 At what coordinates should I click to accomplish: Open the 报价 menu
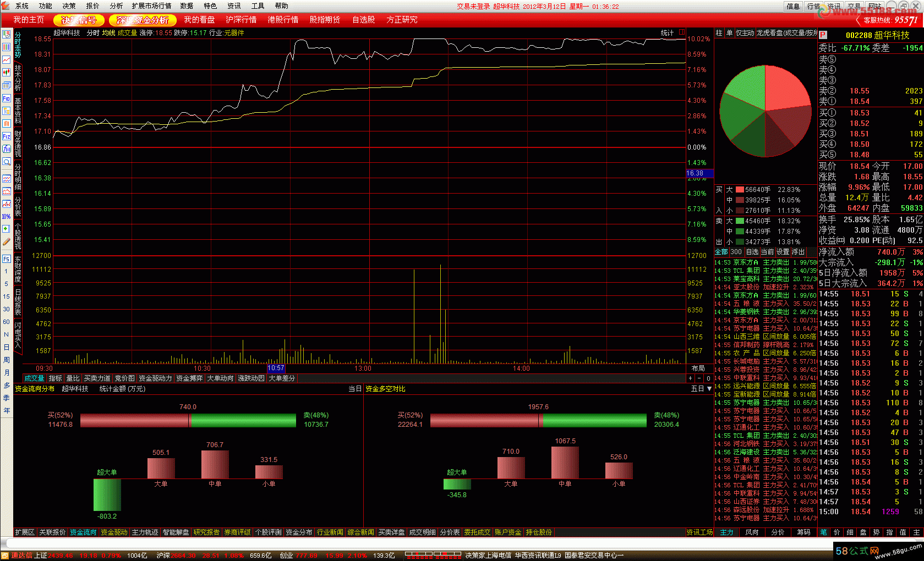[93, 6]
